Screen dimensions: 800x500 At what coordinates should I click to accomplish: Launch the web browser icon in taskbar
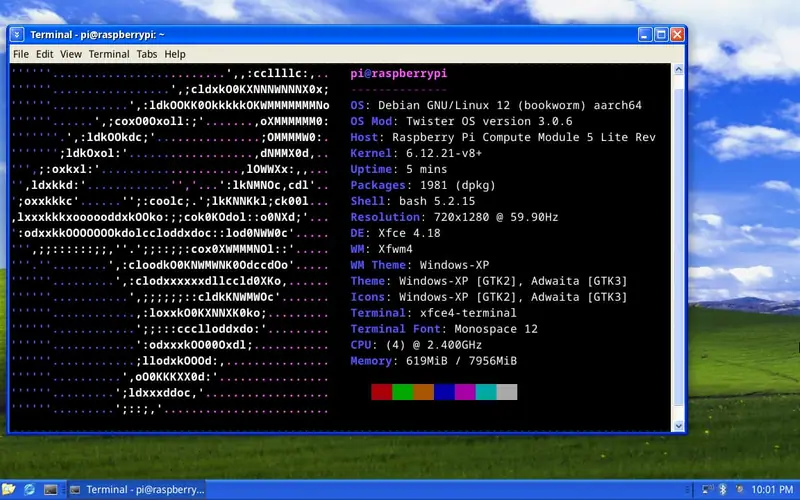29,489
